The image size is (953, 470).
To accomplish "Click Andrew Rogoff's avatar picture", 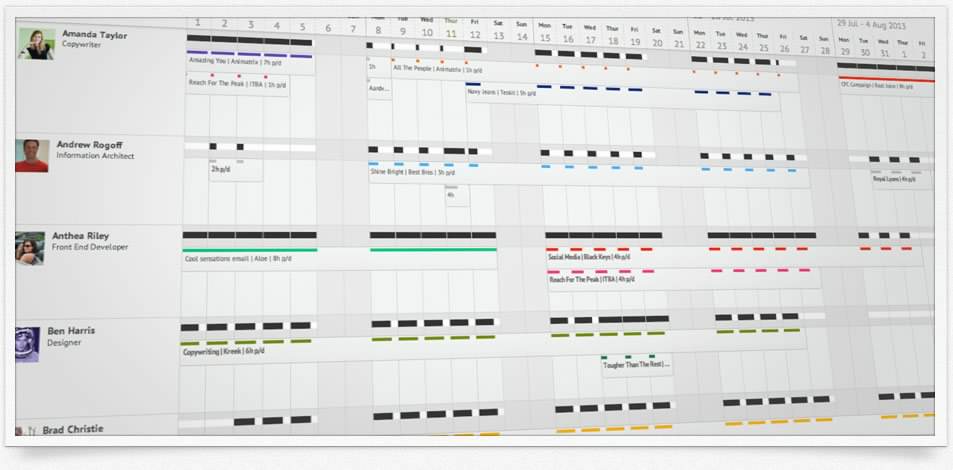I will point(32,155).
